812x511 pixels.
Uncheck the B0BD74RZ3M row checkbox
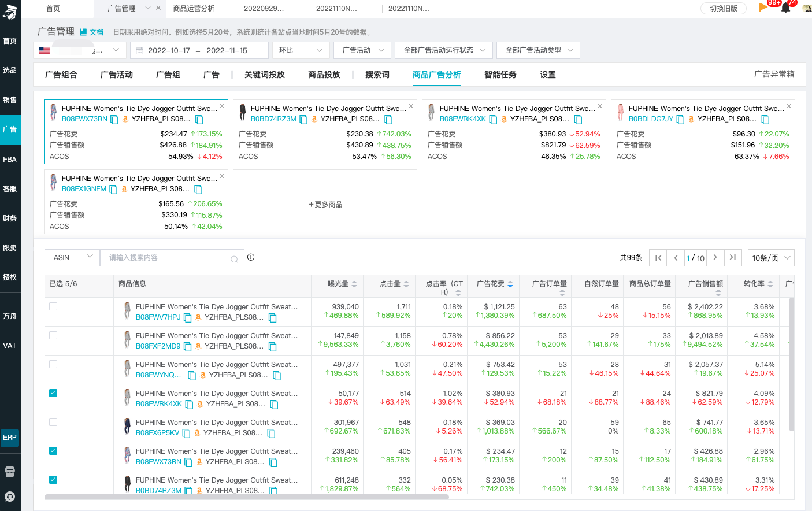tap(53, 480)
